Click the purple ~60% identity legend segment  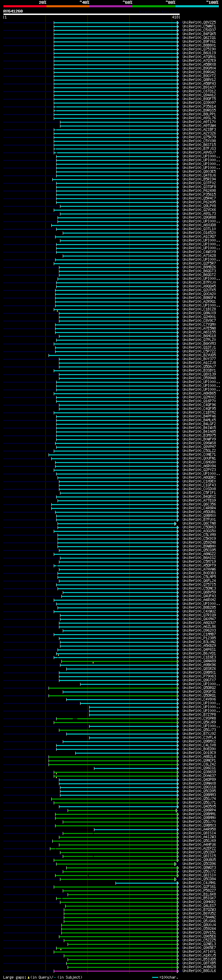(111, 6)
